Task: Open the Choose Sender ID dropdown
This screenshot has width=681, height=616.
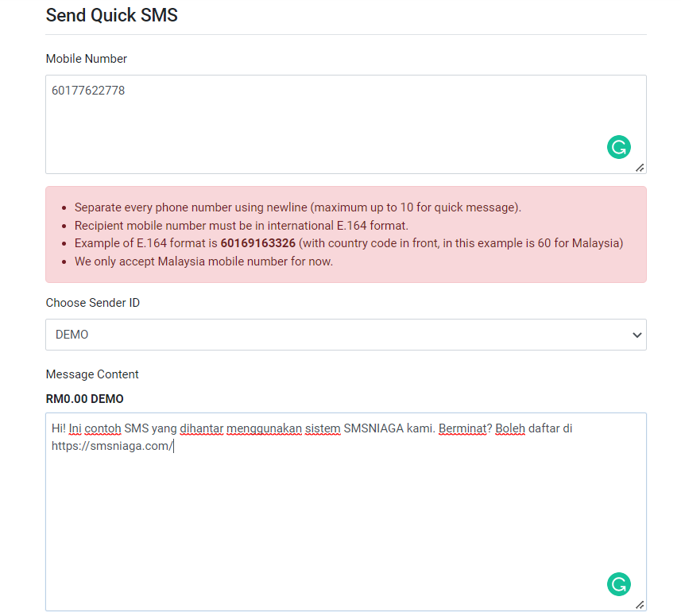Action: (x=346, y=335)
